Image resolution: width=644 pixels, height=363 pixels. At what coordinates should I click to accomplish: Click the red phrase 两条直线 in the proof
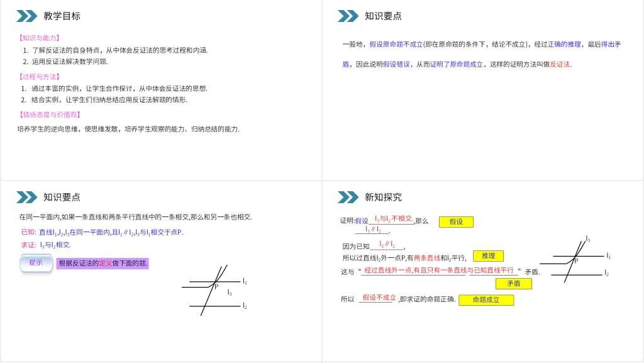click(427, 258)
